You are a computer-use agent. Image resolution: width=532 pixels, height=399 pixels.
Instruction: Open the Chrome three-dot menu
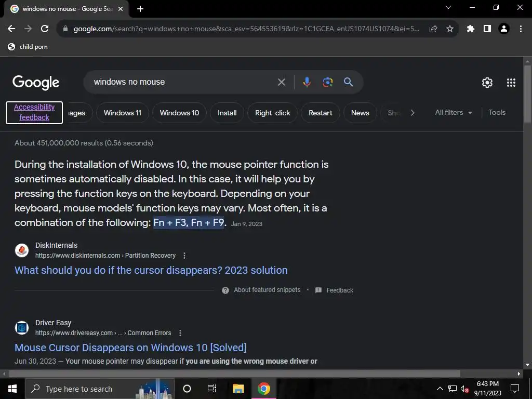tap(521, 29)
